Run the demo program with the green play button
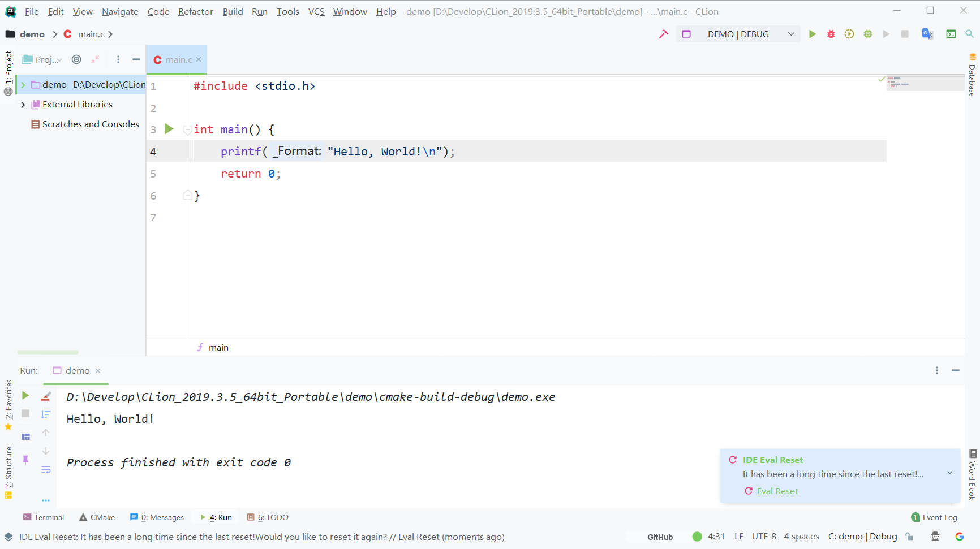980x549 pixels. [813, 34]
